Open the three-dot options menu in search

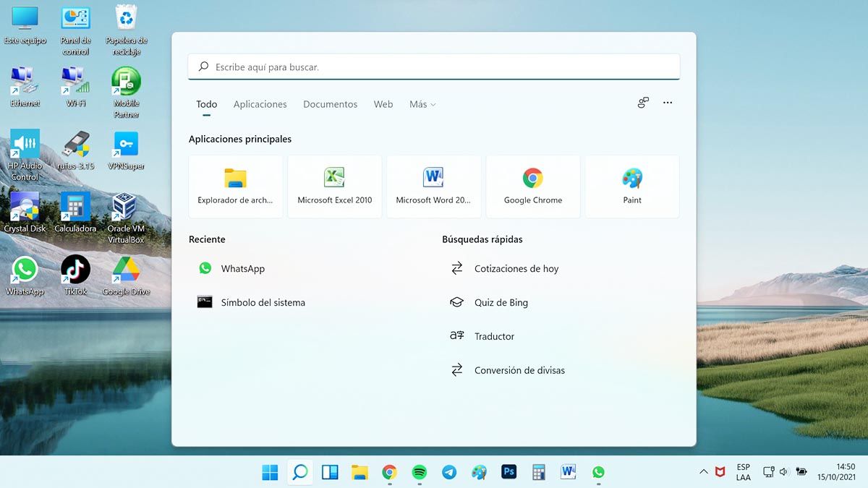click(x=668, y=103)
